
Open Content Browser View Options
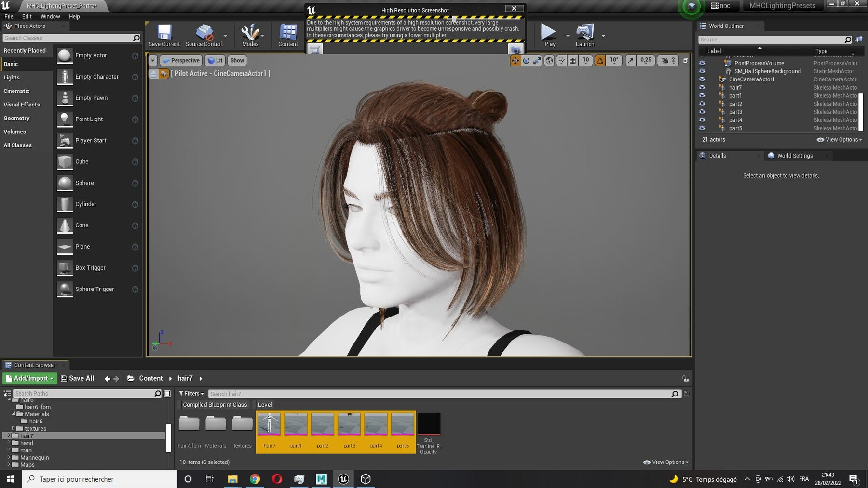(x=665, y=462)
